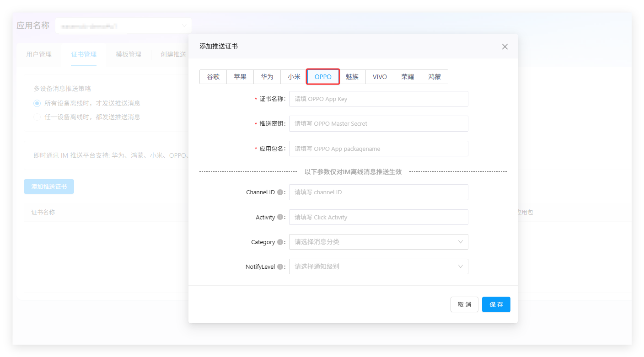Click the Click Activity input field
Screen dimensions: 644x357
point(378,217)
